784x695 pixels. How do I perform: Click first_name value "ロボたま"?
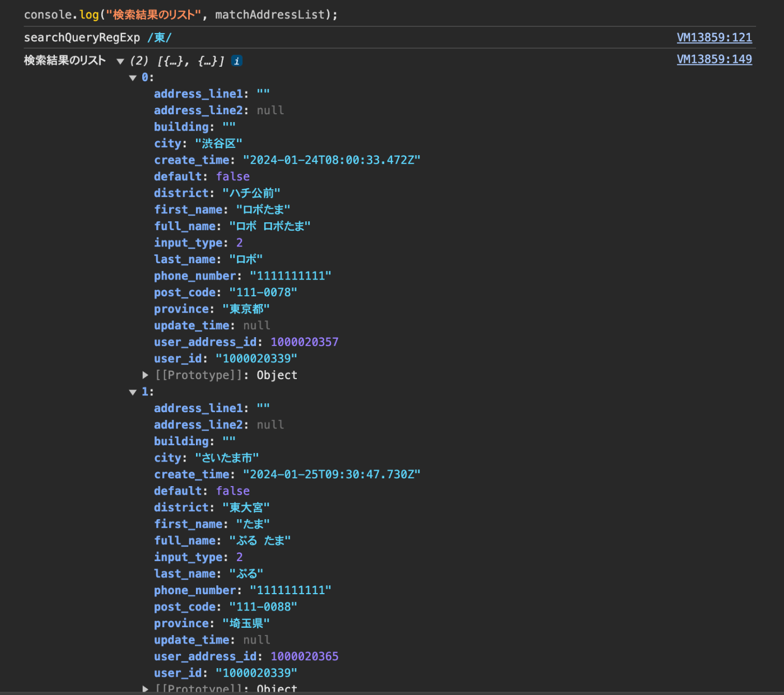263,209
